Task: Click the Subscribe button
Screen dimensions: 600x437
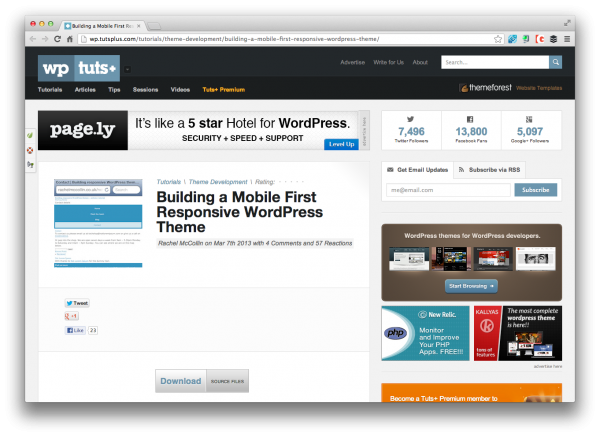Action: point(535,190)
